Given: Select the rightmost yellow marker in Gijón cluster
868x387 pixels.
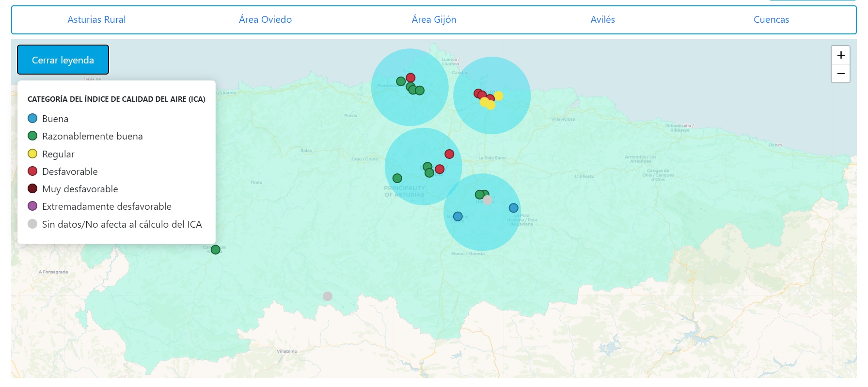Looking at the screenshot, I should 499,96.
